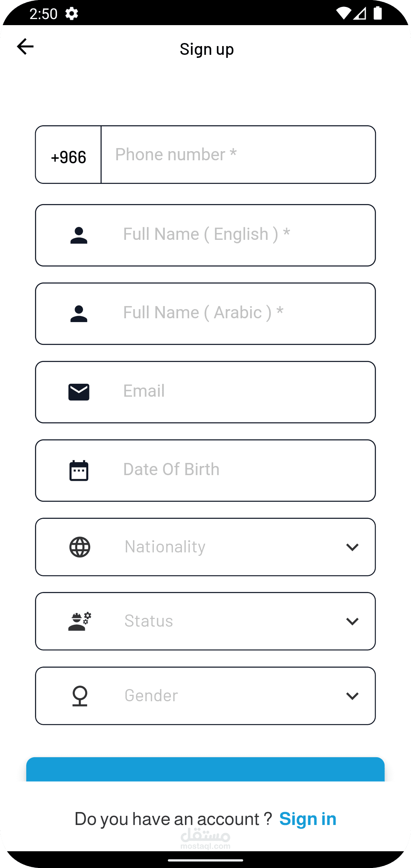Click the worker icon beside Status
The height and width of the screenshot is (868, 411).
pyautogui.click(x=80, y=621)
